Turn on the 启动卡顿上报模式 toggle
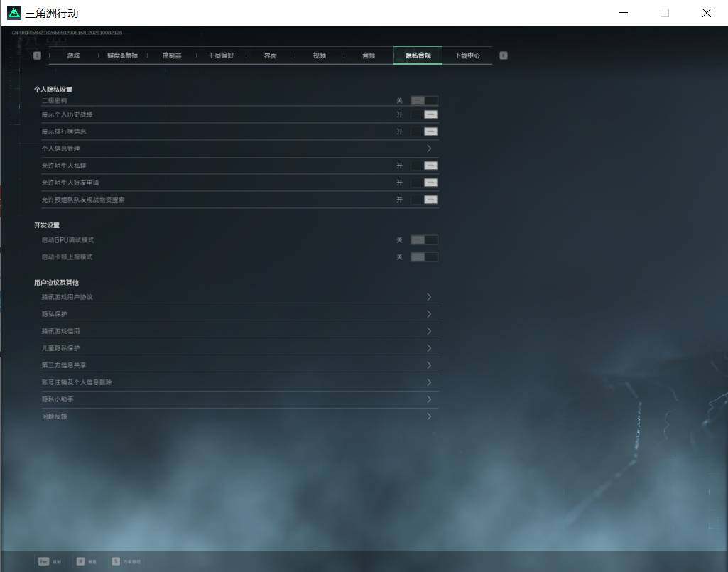The image size is (728, 572). coord(424,257)
